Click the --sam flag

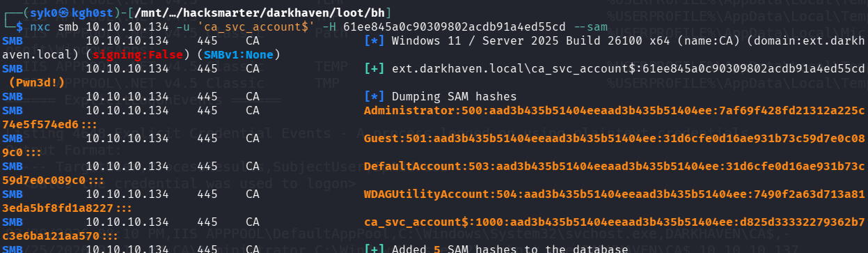click(x=590, y=26)
